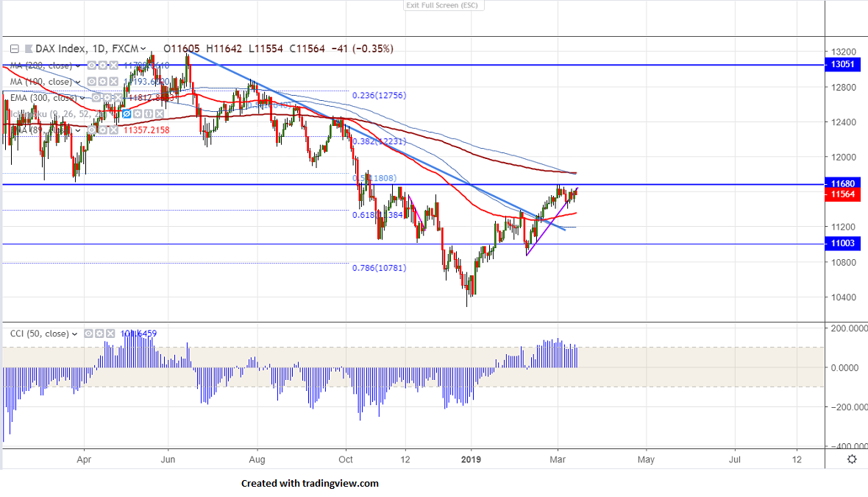Open the MA (100, close) settings gear

[x=102, y=82]
